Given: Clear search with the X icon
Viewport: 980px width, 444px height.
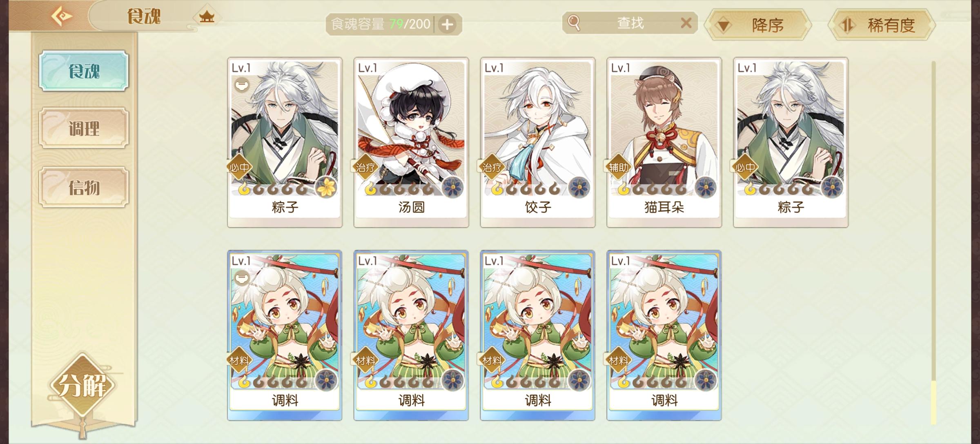Looking at the screenshot, I should pos(686,23).
